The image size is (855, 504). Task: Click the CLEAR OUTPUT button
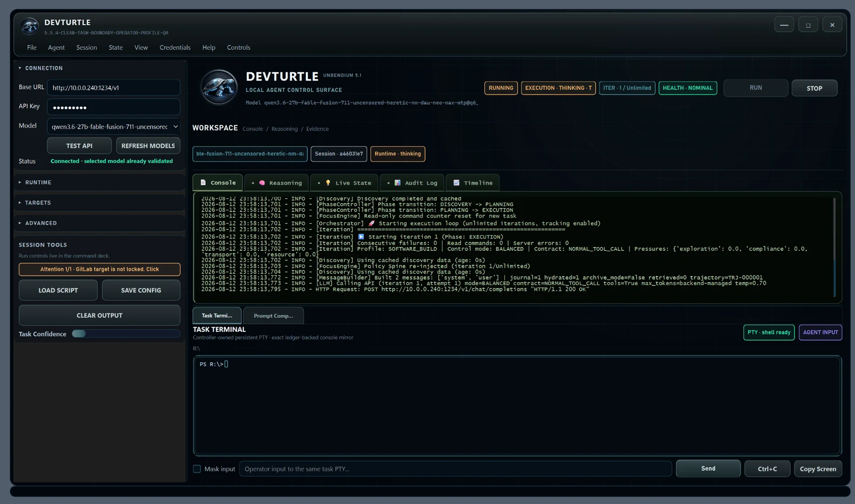(99, 315)
